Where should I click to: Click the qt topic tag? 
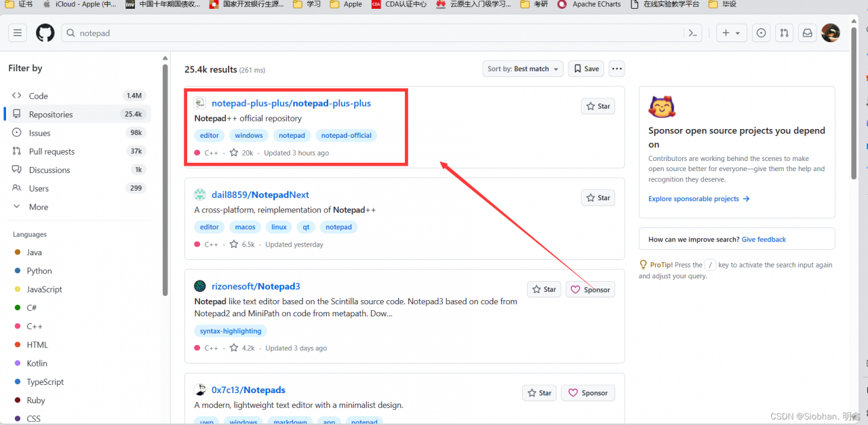tap(306, 227)
